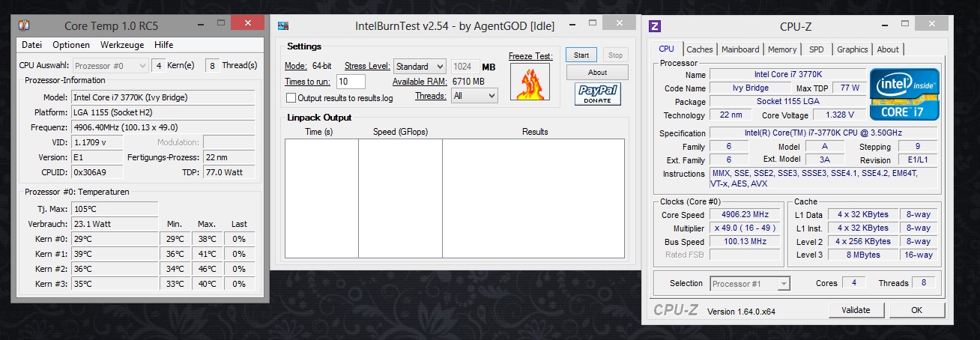Switch to the Caches tab in CPU-Z
The image size is (980, 340).
pyautogui.click(x=700, y=49)
